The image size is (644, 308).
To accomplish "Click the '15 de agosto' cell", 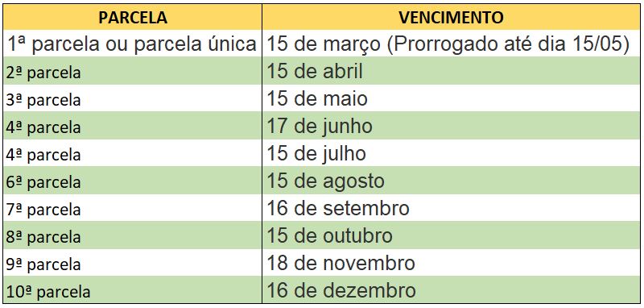I will 451,181.
